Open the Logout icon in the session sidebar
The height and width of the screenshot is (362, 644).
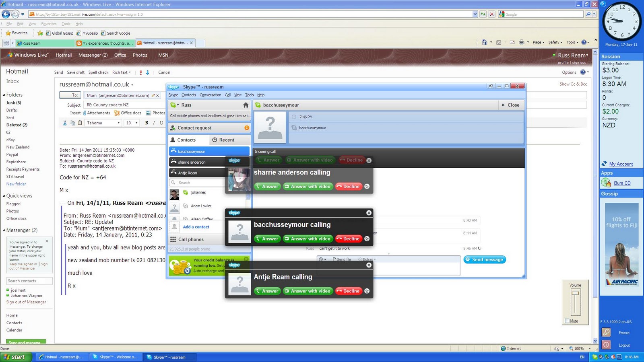[x=606, y=345]
